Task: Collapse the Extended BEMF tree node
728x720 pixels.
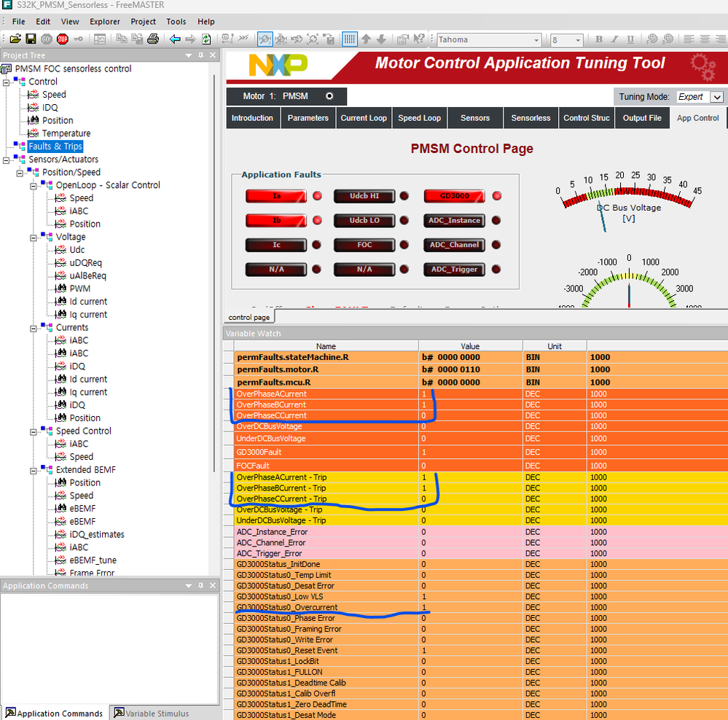Action: click(34, 471)
